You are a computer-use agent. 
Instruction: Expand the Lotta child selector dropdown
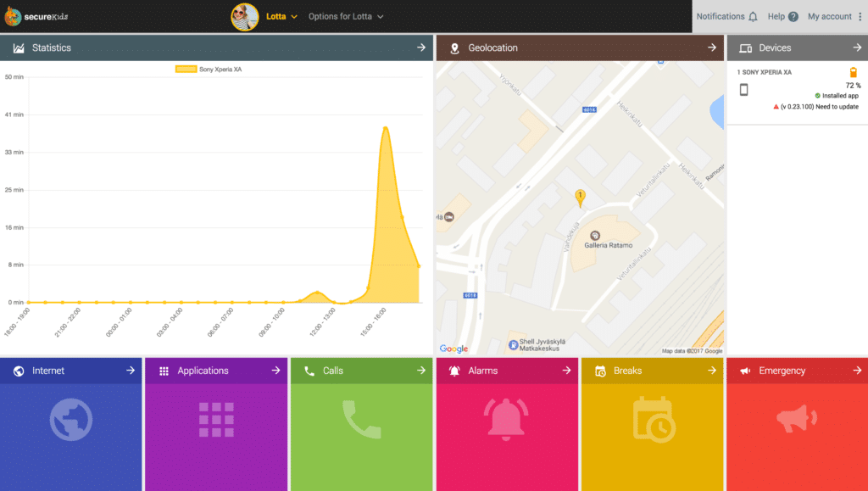pos(281,17)
